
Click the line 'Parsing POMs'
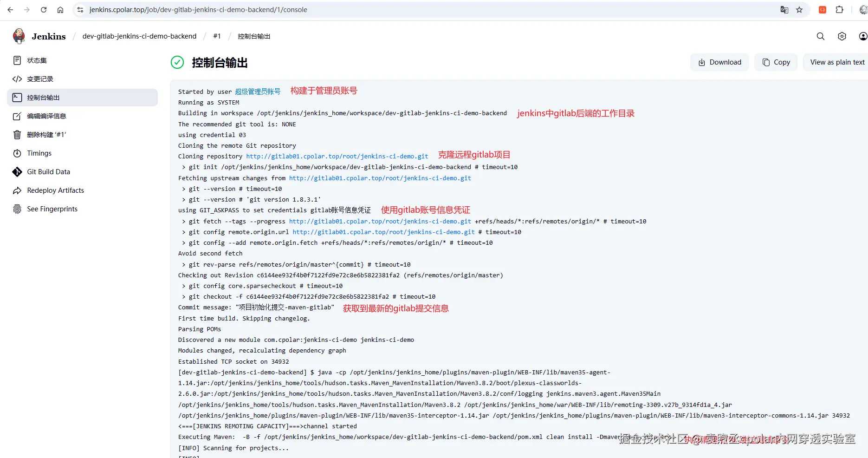(x=200, y=329)
